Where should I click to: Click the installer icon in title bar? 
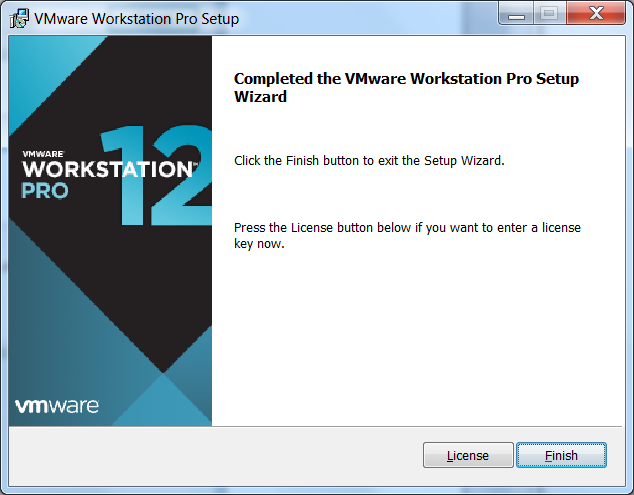[x=19, y=19]
